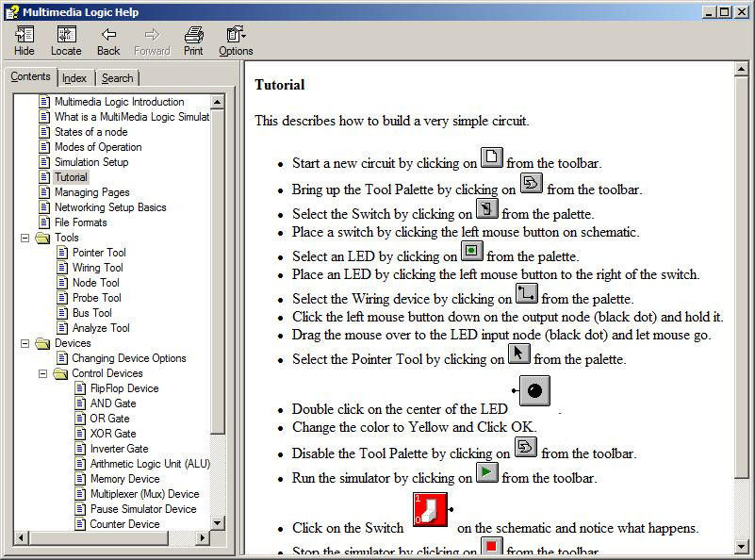Screen dimensions: 755x560
Task: Print the topic with the Print button
Action: pos(193,41)
